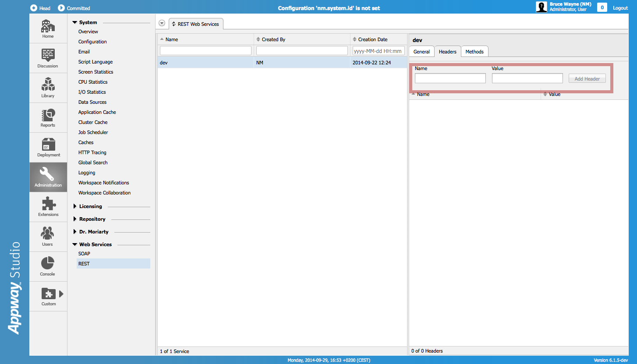Click the Created By filter field
637x364 pixels.
click(302, 51)
